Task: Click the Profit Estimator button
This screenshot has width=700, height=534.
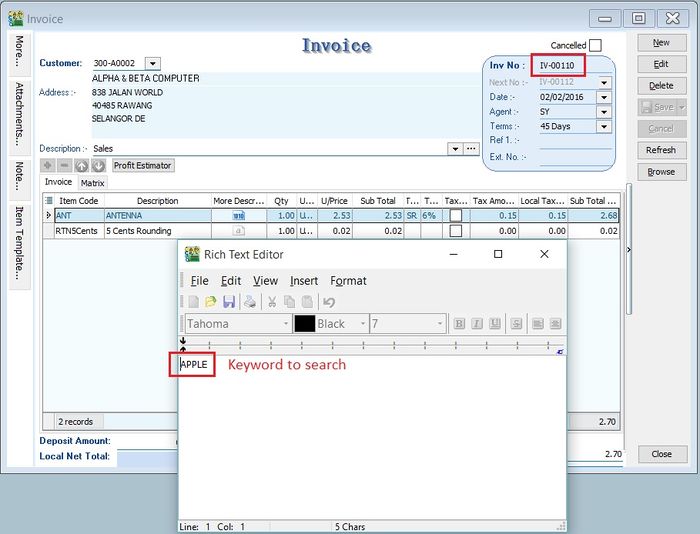Action: (142, 165)
